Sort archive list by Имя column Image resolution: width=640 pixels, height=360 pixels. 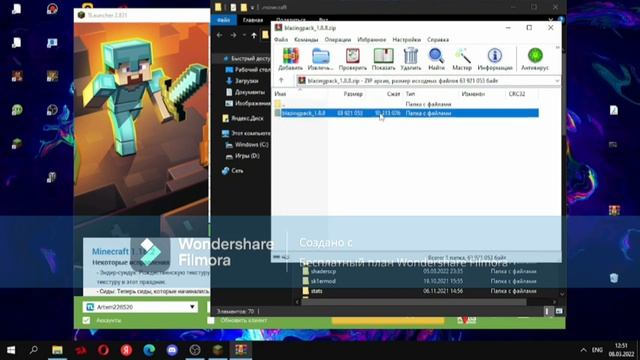click(280, 94)
